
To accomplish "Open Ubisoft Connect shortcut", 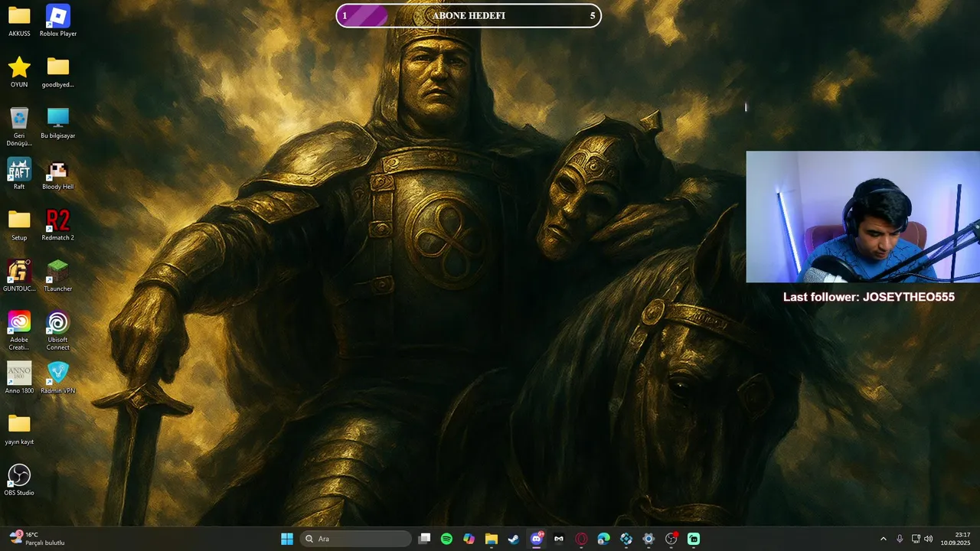I will (x=58, y=331).
